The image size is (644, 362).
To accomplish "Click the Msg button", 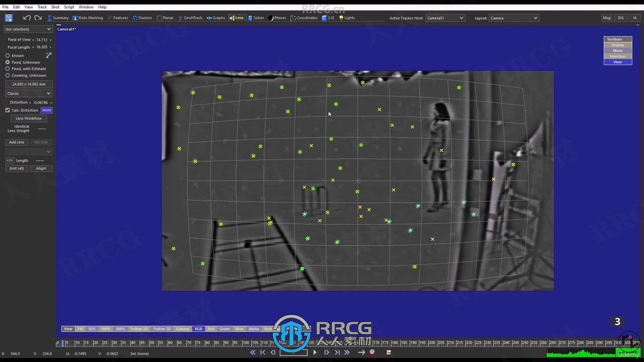I will tap(607, 18).
